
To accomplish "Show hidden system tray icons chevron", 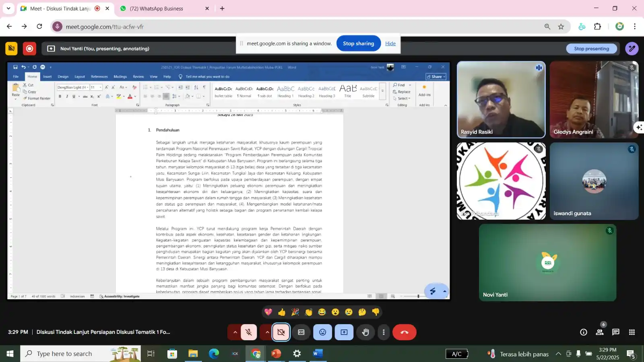I will [558, 354].
